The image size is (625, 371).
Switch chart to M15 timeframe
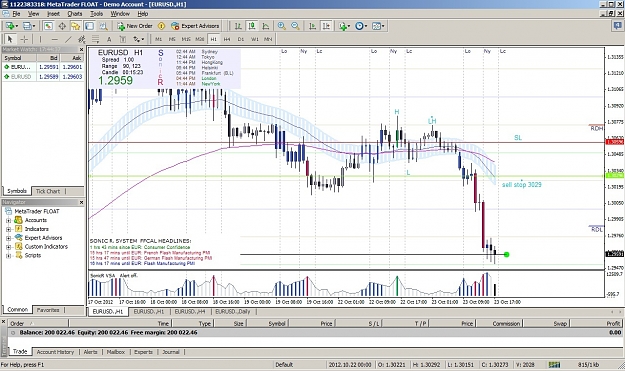pos(186,39)
